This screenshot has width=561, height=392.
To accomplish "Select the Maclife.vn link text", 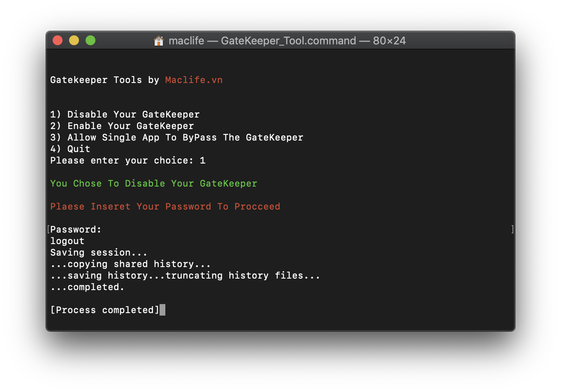I will 193,80.
